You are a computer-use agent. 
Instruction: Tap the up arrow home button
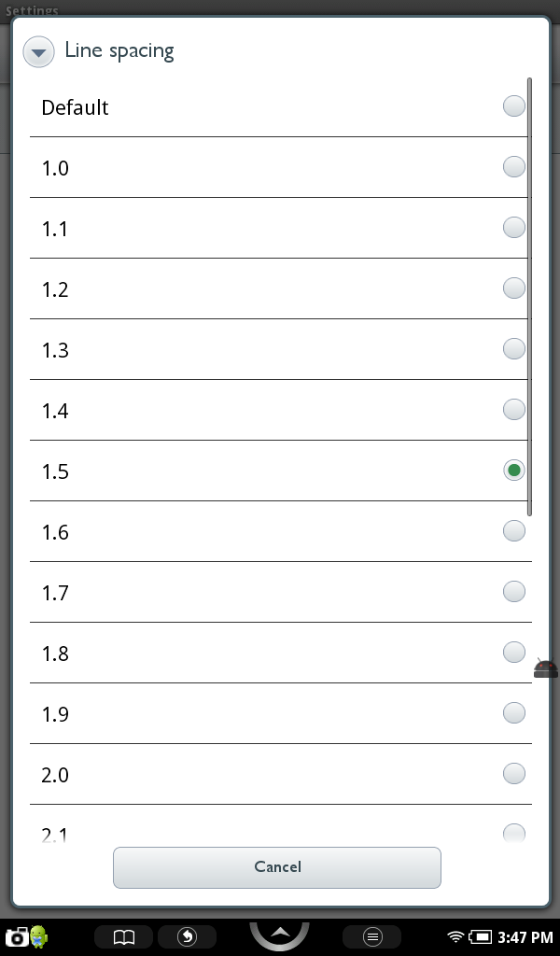pyautogui.click(x=279, y=934)
